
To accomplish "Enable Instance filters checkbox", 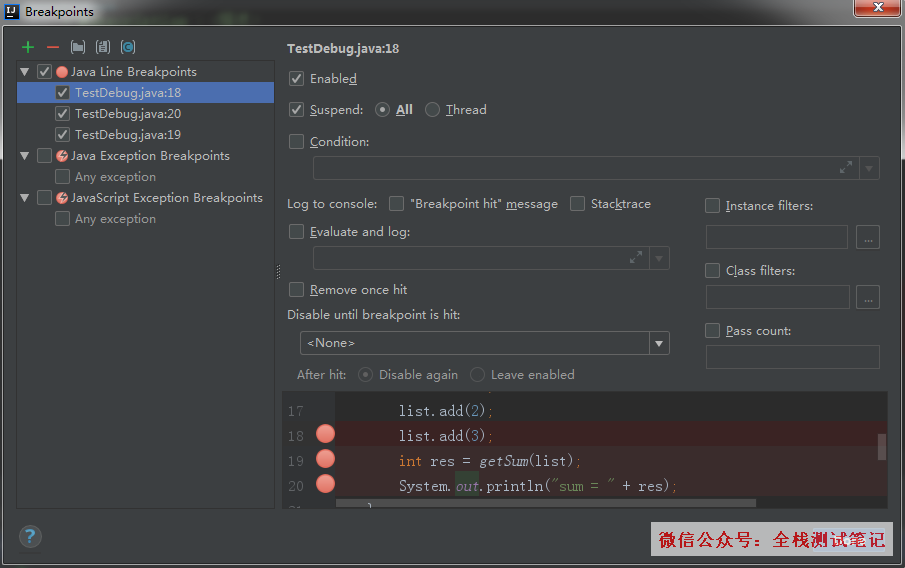I will coord(713,205).
